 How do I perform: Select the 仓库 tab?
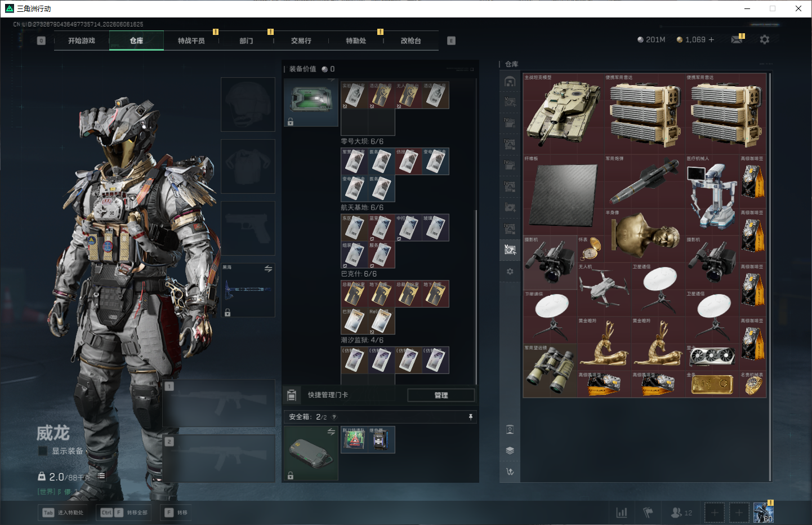[x=136, y=41]
